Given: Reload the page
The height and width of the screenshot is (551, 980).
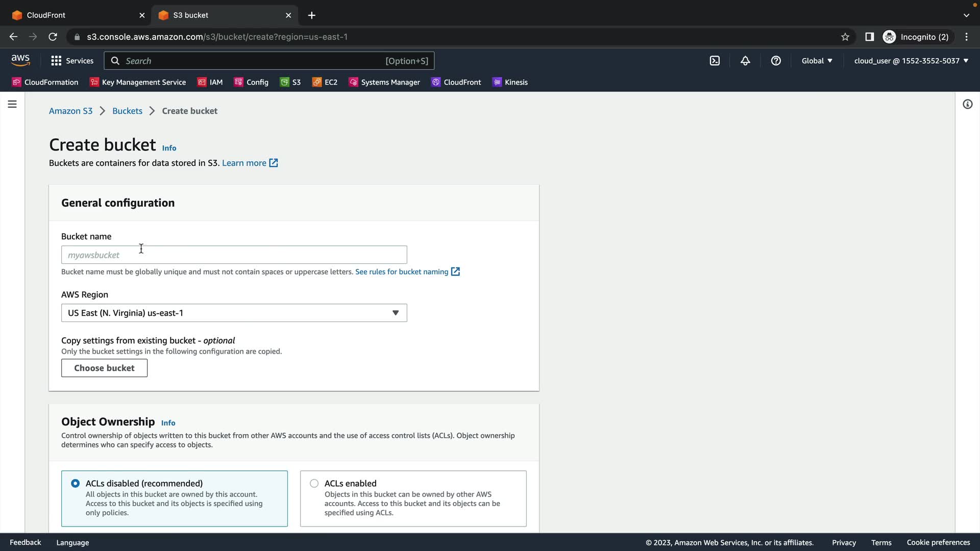Looking at the screenshot, I should (53, 37).
